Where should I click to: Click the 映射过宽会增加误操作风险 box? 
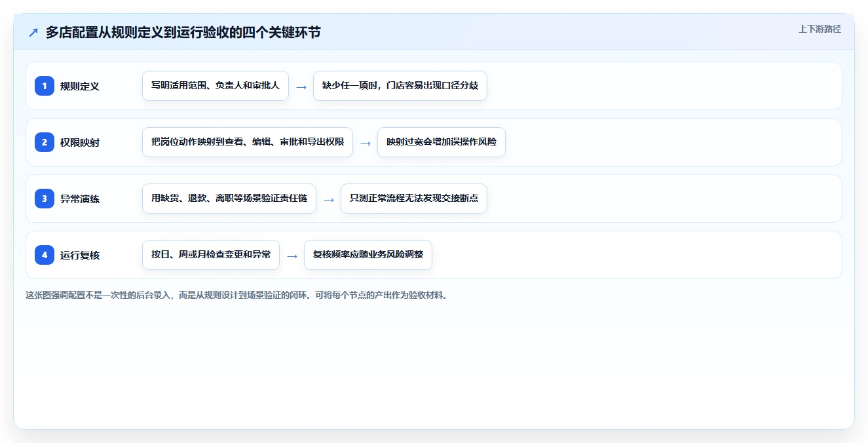(x=442, y=142)
